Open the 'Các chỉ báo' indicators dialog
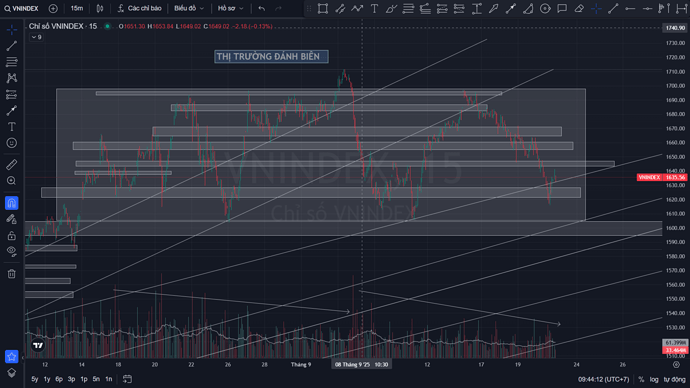Screen dimensions: 690x388 139,8
